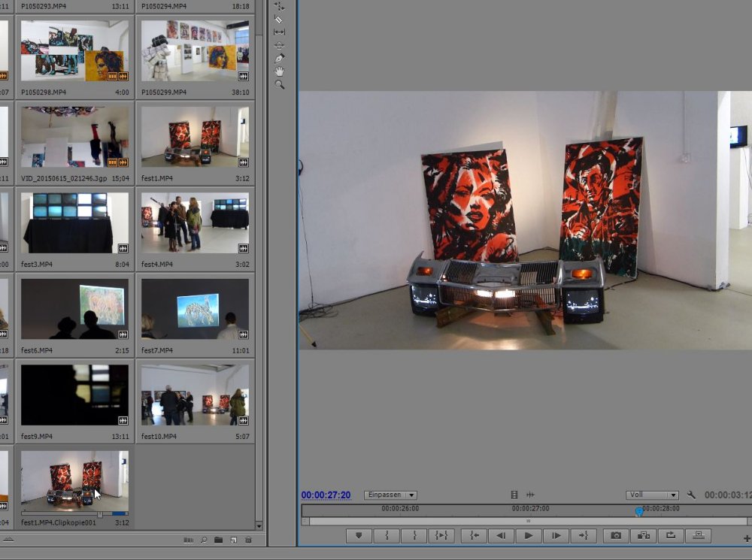This screenshot has width=752, height=560.
Task: Click the duration '5:07' of fest10.MP4
Action: 243,436
